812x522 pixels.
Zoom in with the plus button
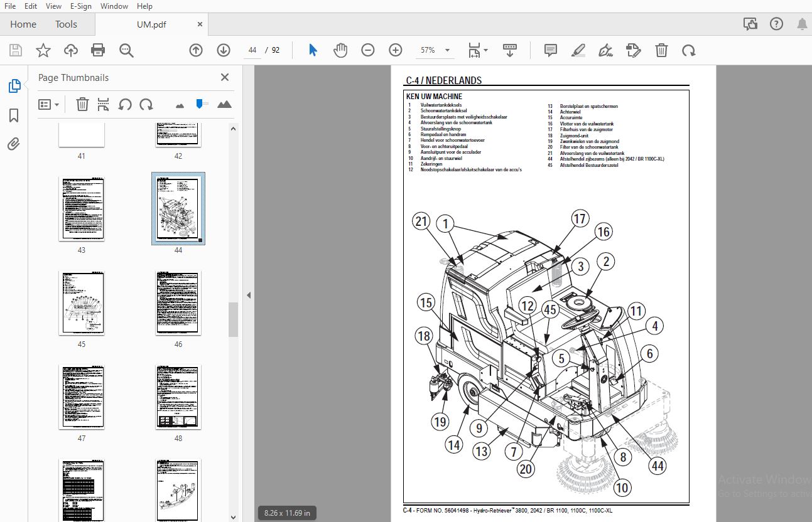(x=396, y=50)
